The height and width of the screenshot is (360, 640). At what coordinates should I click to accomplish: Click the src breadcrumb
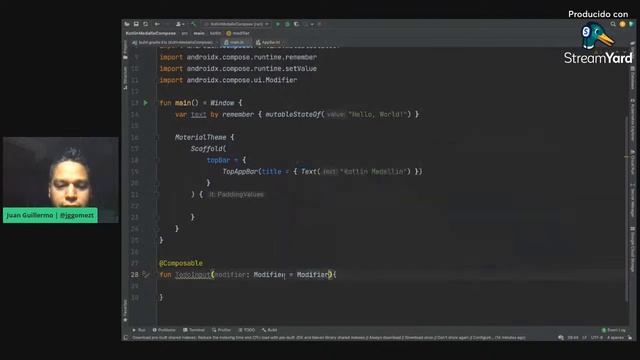[185, 33]
